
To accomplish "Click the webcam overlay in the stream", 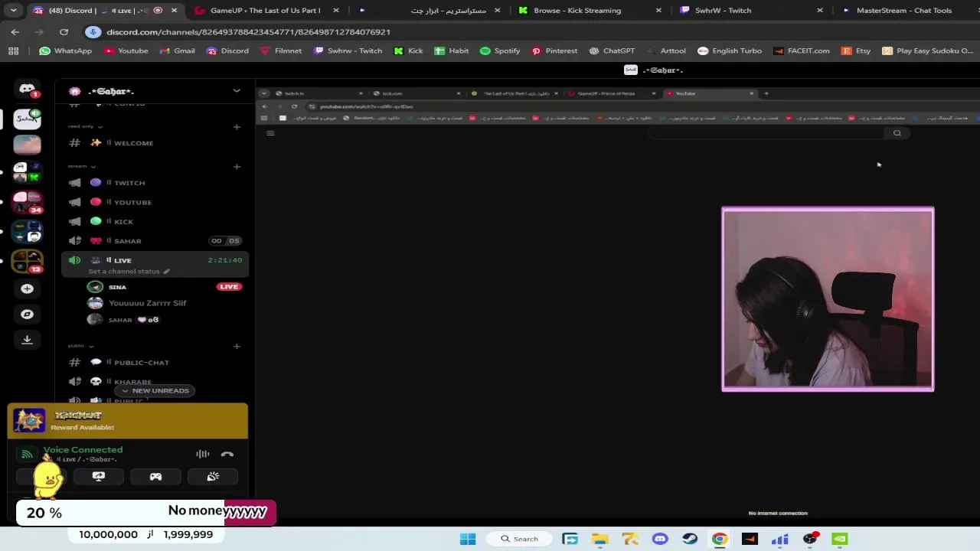I will coord(828,299).
